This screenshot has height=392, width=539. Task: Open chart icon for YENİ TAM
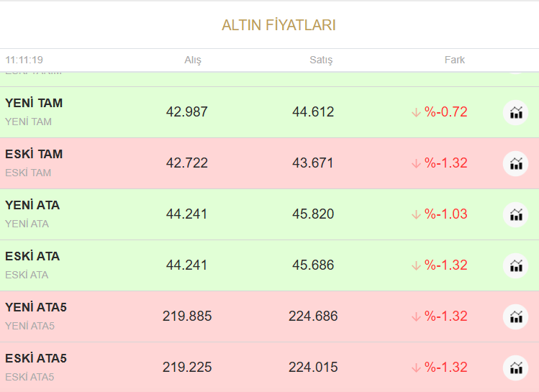(515, 112)
